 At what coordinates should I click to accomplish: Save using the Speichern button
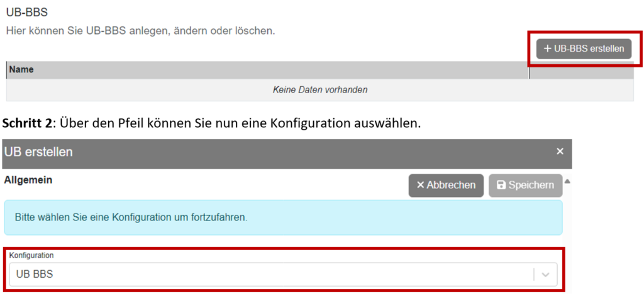point(525,185)
